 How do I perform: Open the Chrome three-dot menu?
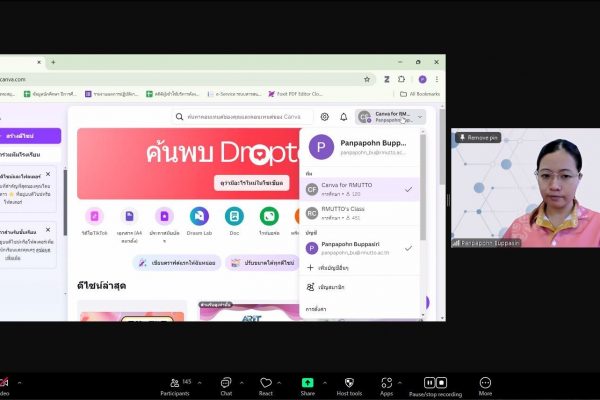point(437,79)
